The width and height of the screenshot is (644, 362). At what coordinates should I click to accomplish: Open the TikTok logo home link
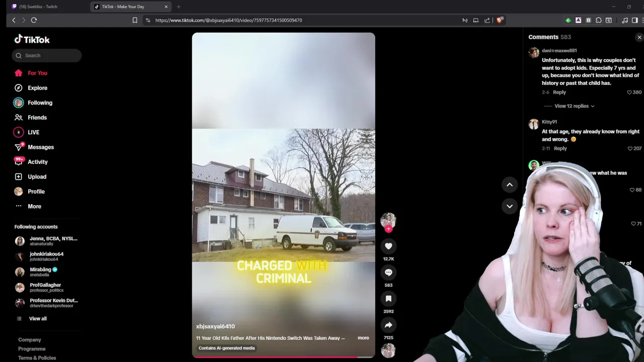pyautogui.click(x=32, y=39)
